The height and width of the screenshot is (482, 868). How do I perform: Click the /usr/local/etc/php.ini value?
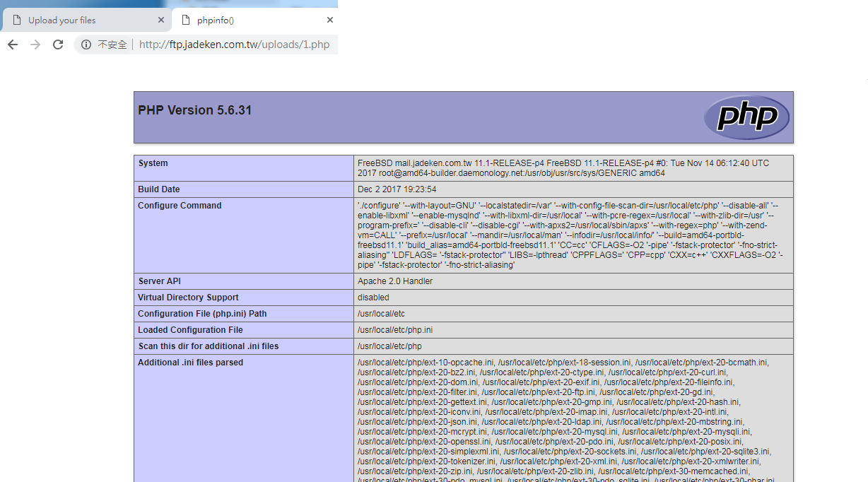(395, 330)
